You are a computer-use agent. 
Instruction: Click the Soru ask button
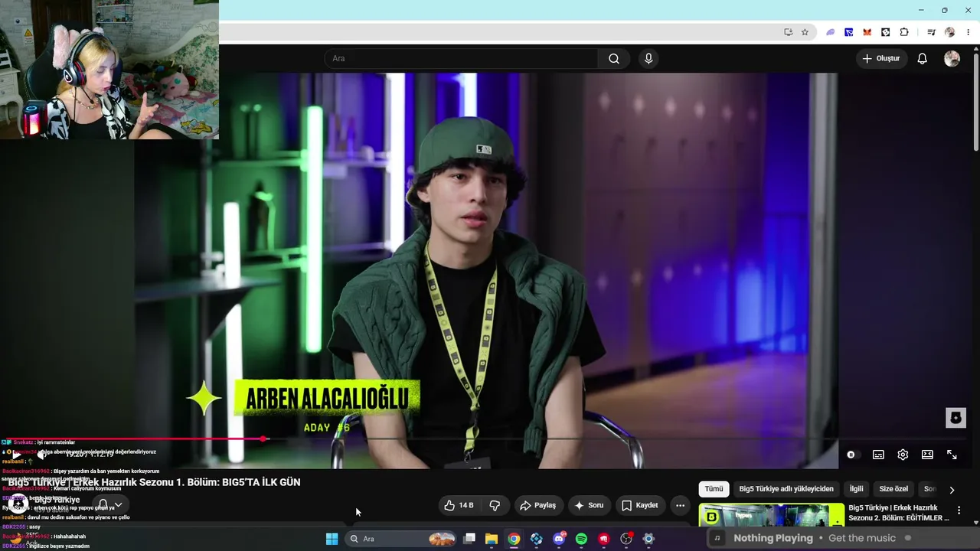(589, 506)
